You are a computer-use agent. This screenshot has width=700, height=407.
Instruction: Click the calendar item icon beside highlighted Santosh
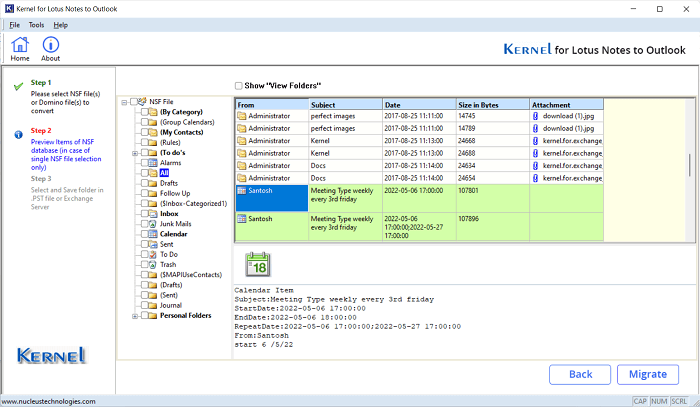point(242,191)
